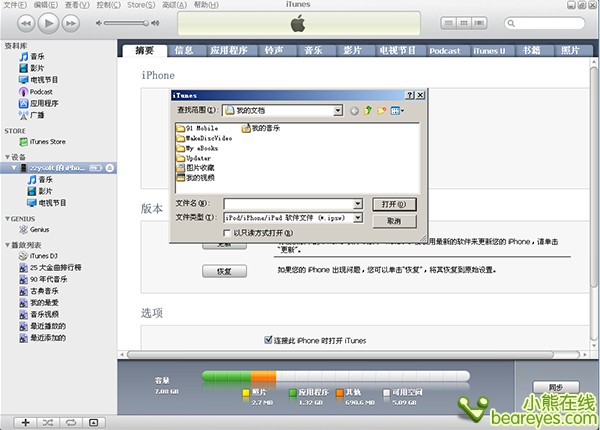This screenshot has height=430, width=600.
Task: Switch to list view button
Action: (x=448, y=23)
